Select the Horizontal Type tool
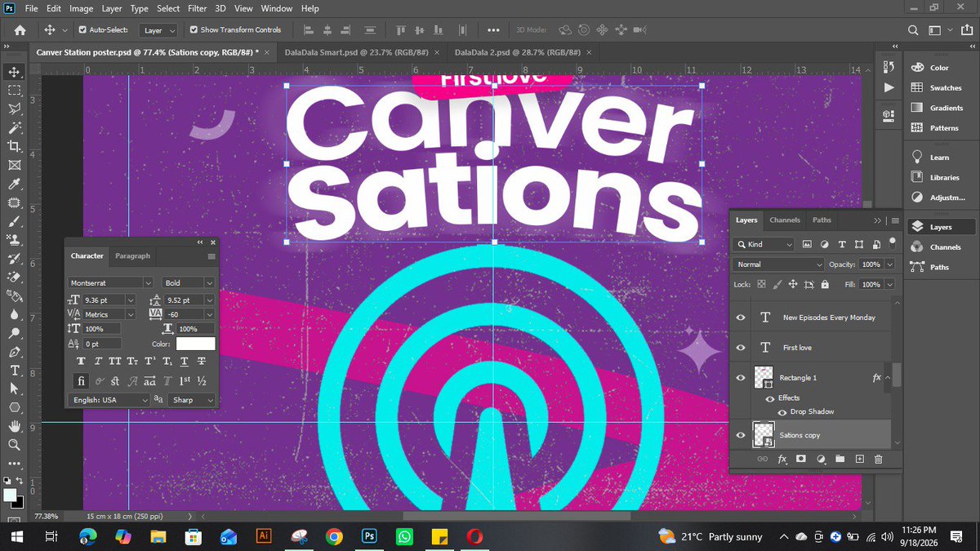Viewport: 980px width, 551px height. (x=15, y=370)
